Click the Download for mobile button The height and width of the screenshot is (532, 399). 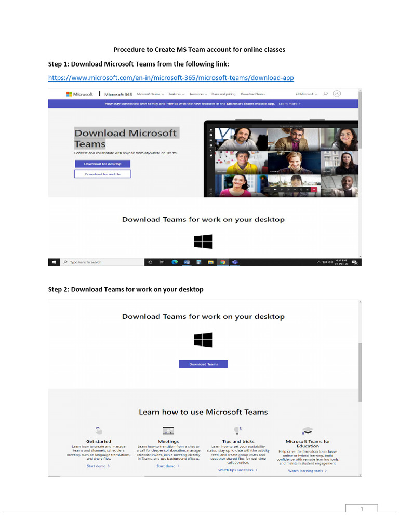[102, 174]
